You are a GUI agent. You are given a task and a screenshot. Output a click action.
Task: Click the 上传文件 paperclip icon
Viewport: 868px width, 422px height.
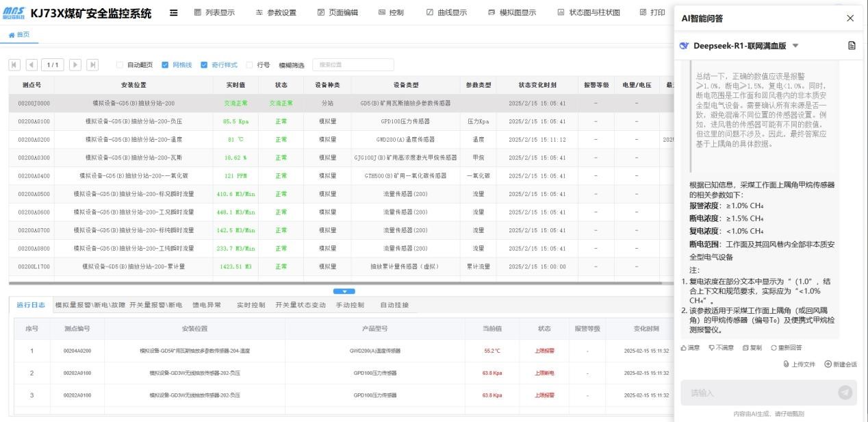coord(786,364)
